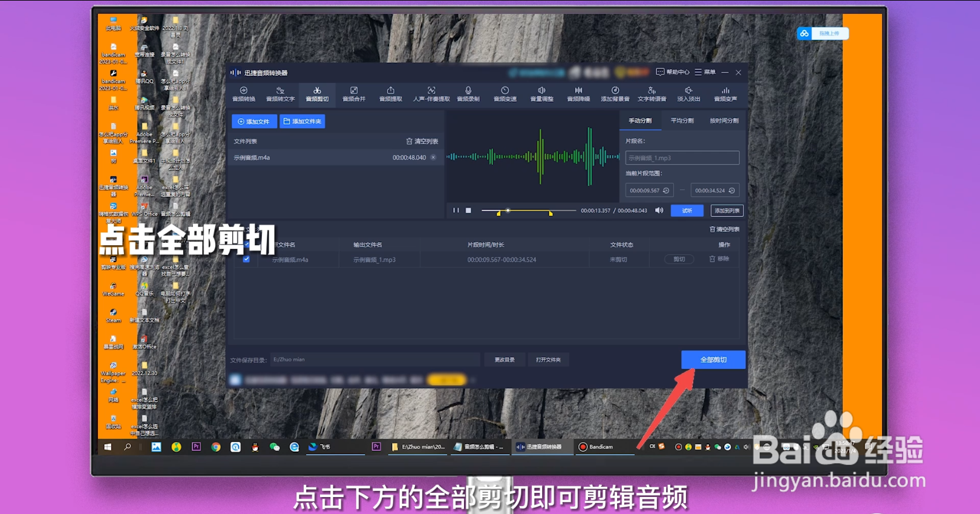Clear the segment list with lower 清空列表
The image size is (980, 514).
click(x=724, y=229)
